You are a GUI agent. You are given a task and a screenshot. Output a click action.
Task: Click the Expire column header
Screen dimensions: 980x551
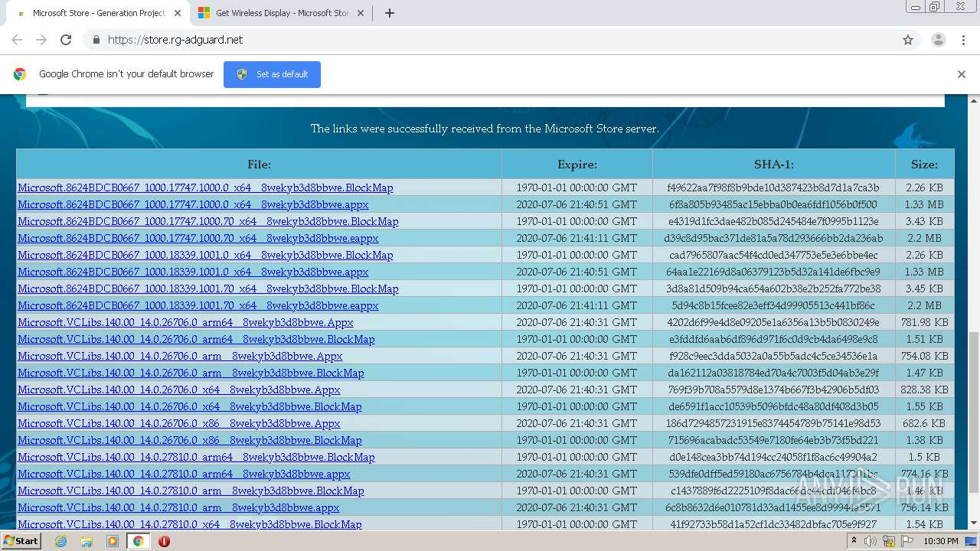577,165
